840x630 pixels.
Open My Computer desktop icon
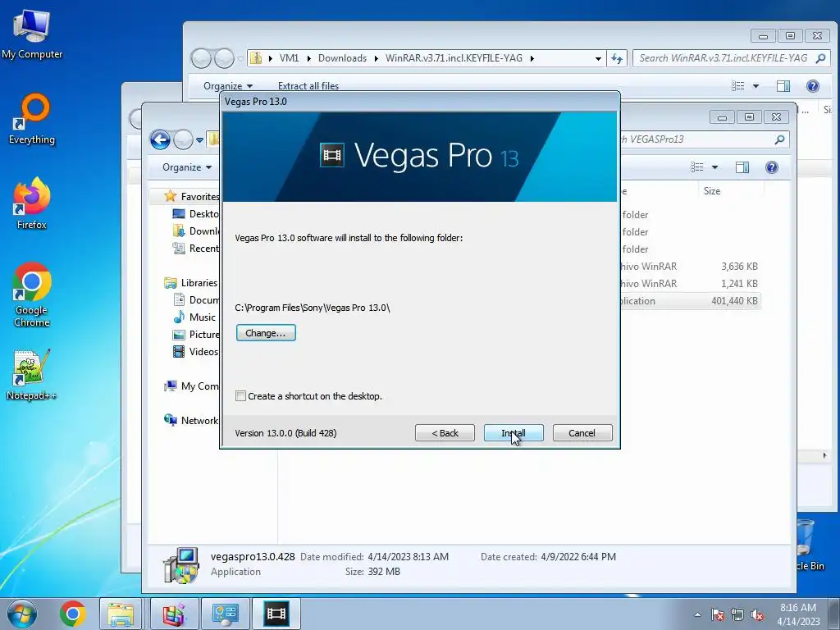[x=32, y=34]
